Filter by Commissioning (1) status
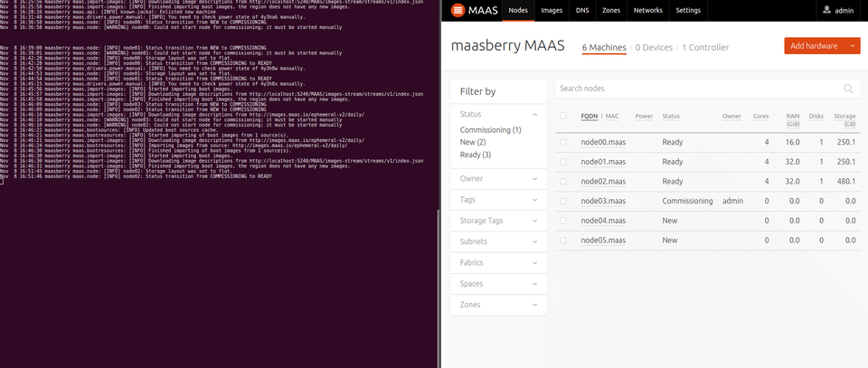Image resolution: width=868 pixels, height=368 pixels. [490, 130]
